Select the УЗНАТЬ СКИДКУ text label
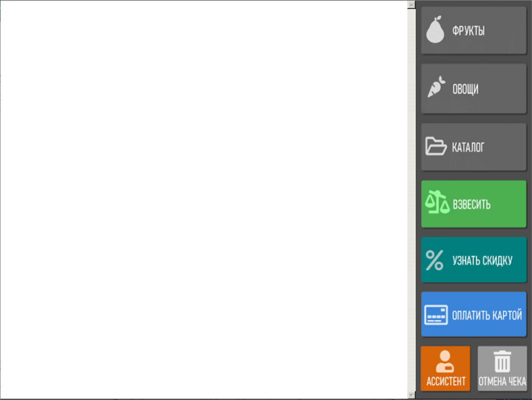This screenshot has width=532, height=400. coord(483,260)
